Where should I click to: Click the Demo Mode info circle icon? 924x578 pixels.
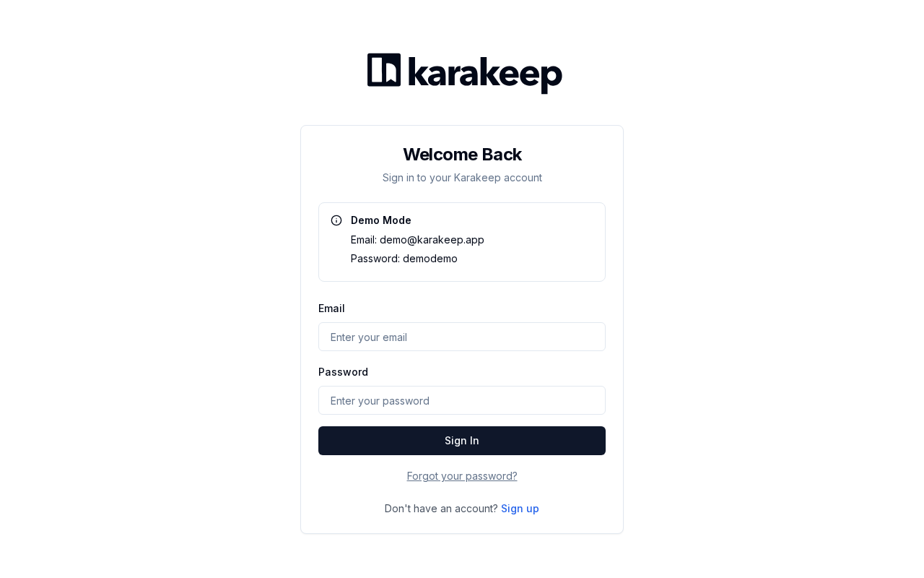tap(336, 220)
